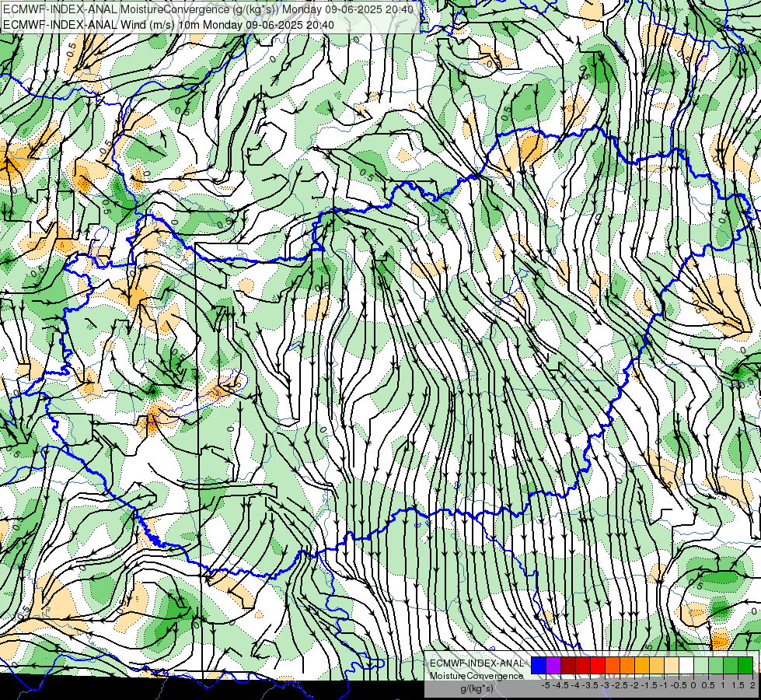Click the -3.5 tick label on the legend
Viewport: 761px width, 700px height.
591,685
